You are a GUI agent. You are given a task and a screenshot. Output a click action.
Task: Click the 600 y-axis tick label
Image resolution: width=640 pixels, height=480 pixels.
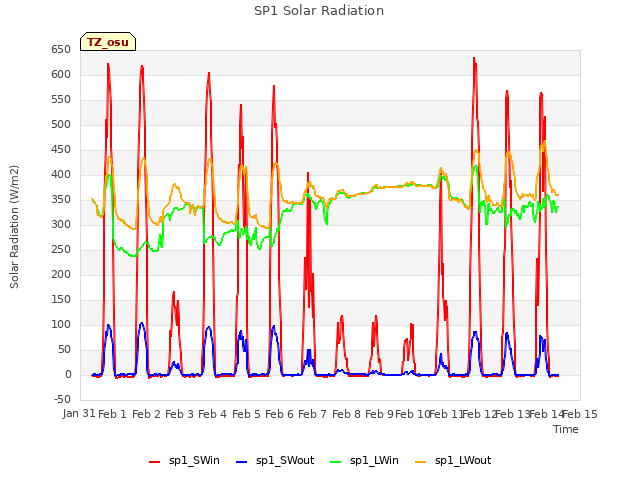[61, 74]
